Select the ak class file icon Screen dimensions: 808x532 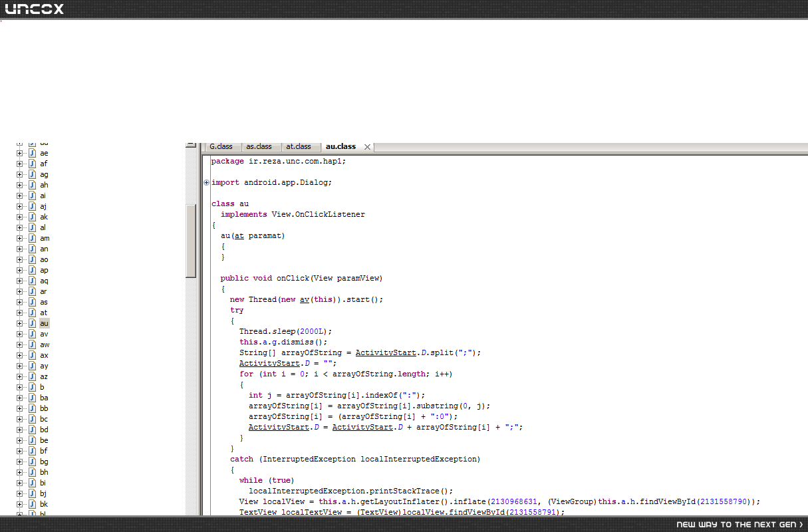point(31,217)
